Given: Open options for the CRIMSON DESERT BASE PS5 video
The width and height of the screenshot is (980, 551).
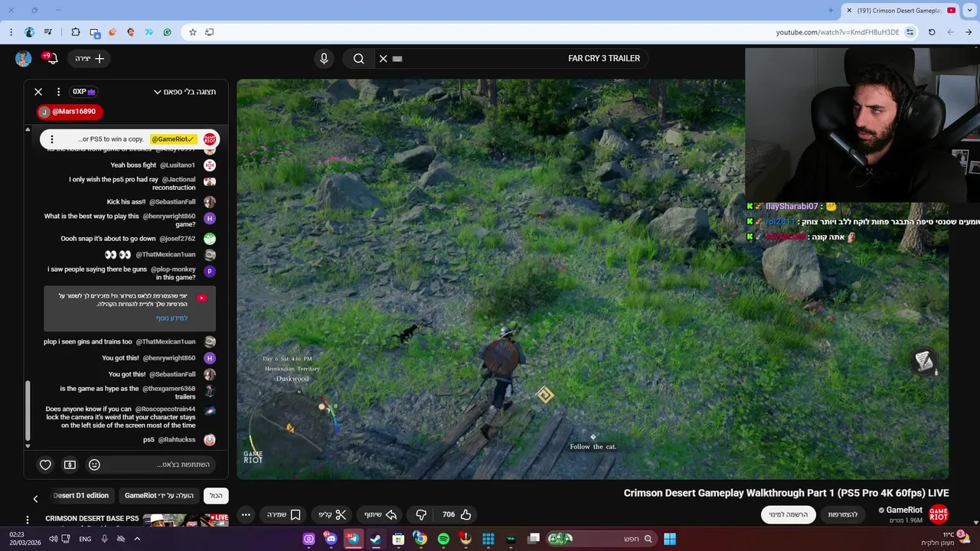Looking at the screenshot, I should click(x=29, y=520).
